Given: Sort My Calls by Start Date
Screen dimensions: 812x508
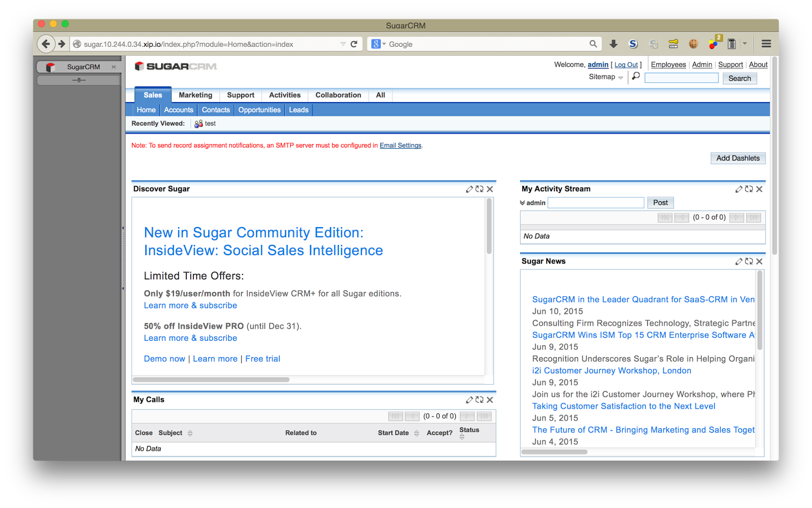Looking at the screenshot, I should [x=417, y=433].
